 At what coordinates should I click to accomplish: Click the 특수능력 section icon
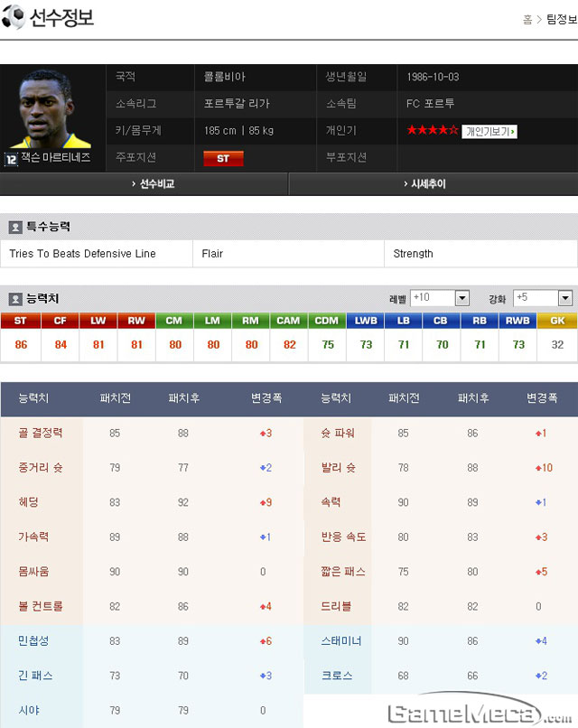(x=14, y=227)
